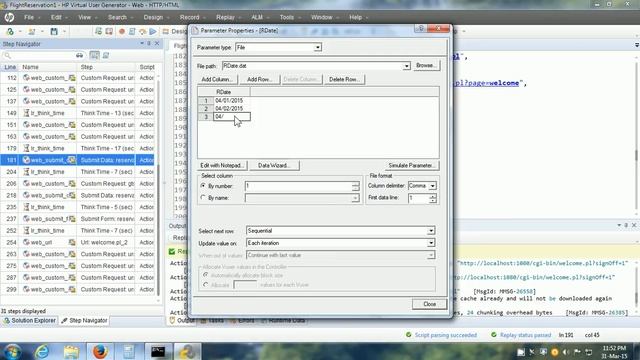This screenshot has width=640, height=360.
Task: Click binoculars find icon in Step Navigator
Action: point(80,55)
